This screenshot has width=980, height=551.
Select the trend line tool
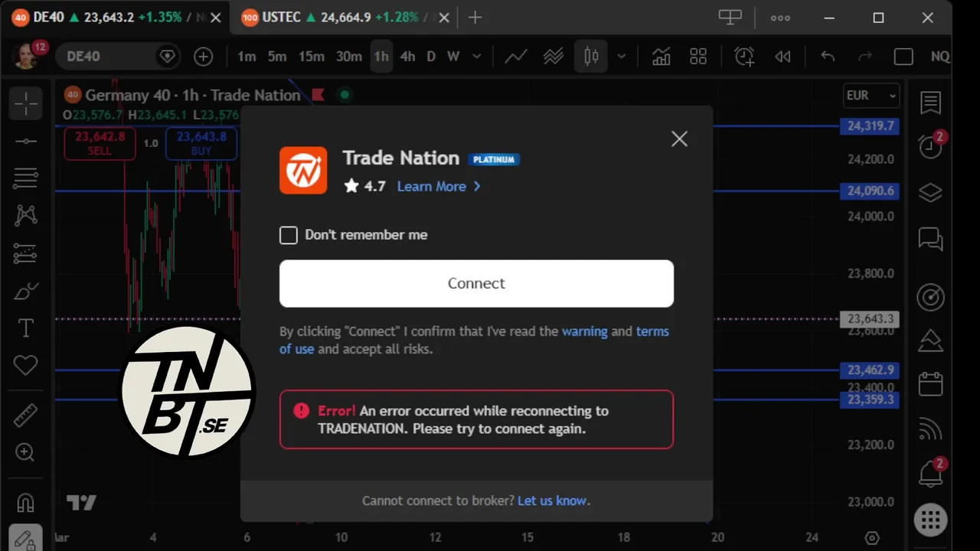click(25, 142)
